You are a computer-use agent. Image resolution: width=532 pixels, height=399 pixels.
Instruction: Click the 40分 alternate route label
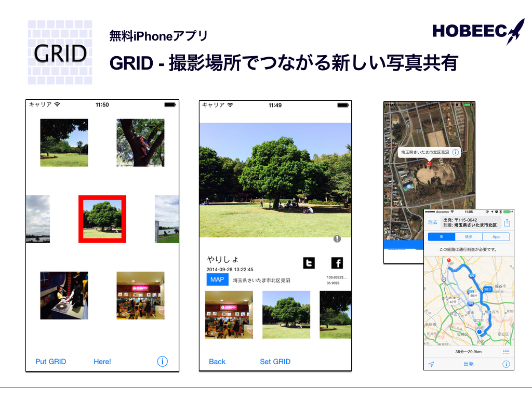point(473,296)
